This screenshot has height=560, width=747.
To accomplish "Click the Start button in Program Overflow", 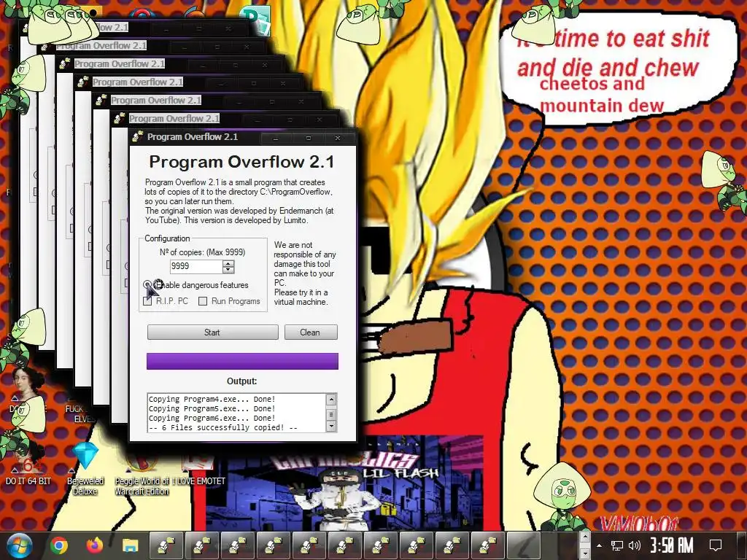I will [212, 332].
